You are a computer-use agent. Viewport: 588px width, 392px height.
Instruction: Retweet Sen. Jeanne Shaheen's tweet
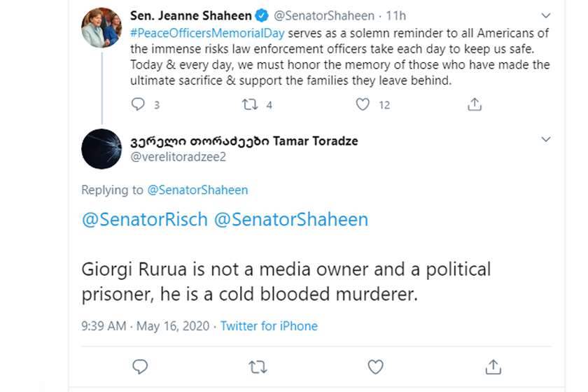point(250,104)
